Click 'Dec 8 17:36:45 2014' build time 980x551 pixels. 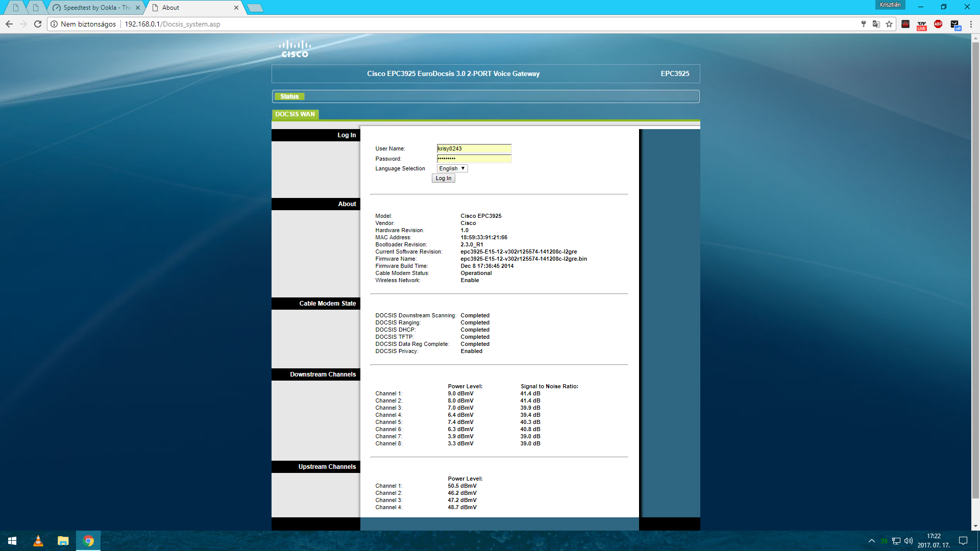(487, 266)
